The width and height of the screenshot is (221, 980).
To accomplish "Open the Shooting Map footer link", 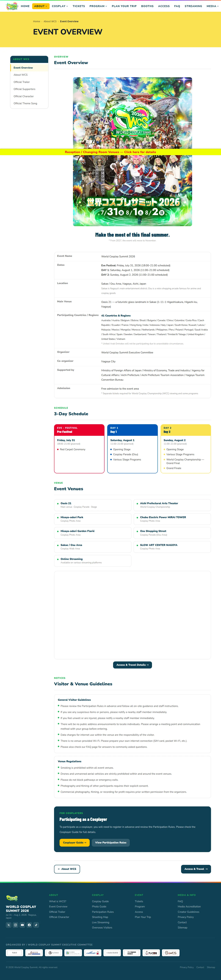I will pos(100,917).
